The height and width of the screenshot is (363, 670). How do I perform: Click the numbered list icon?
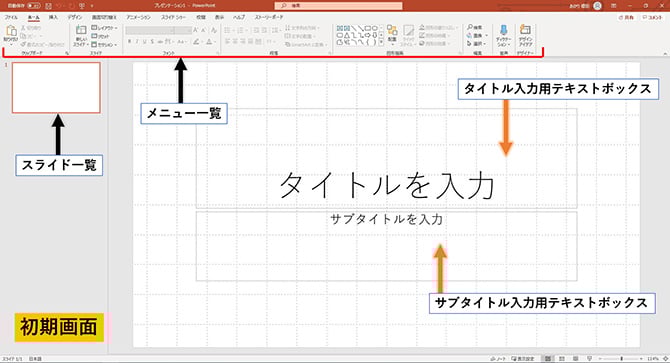click(241, 30)
